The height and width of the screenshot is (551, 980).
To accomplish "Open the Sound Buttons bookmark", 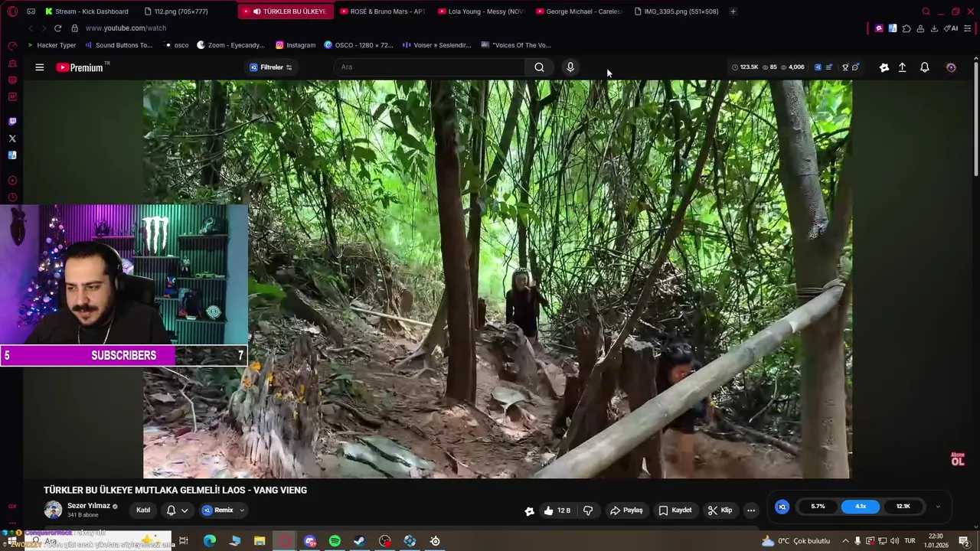I will pyautogui.click(x=119, y=45).
